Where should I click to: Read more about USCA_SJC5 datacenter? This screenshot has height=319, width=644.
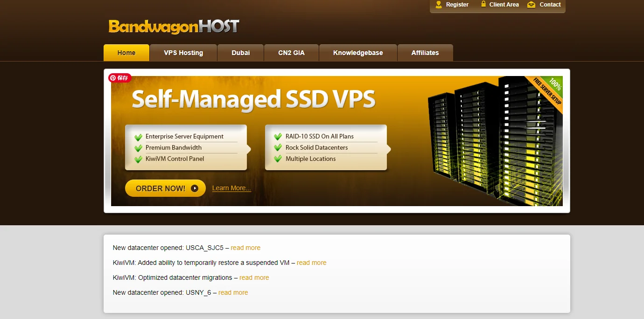(245, 248)
